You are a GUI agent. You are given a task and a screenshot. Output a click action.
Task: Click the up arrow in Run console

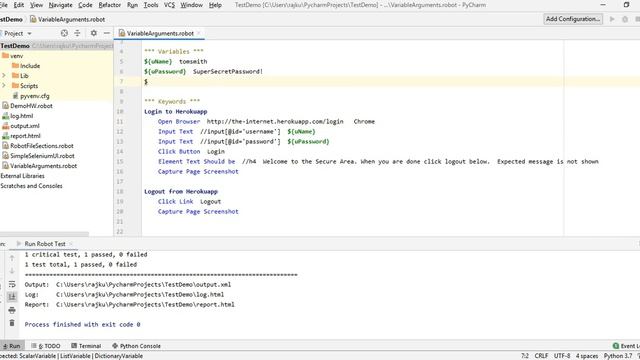pos(12,258)
